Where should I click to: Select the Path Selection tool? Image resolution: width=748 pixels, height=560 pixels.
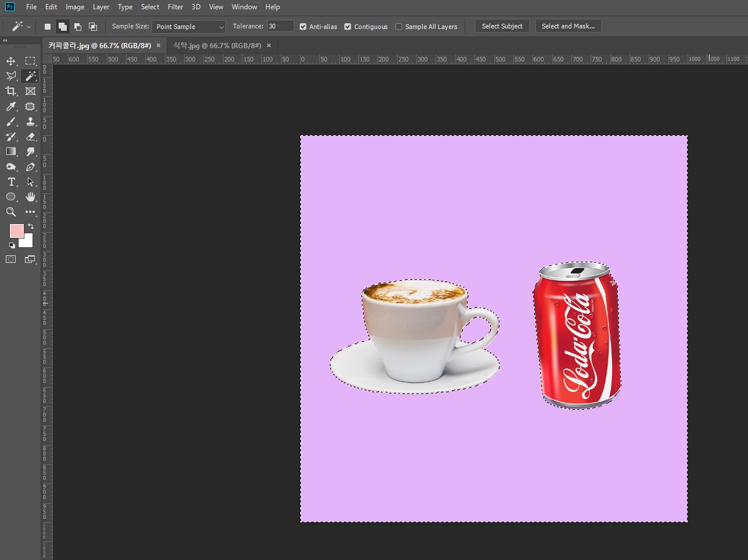pos(30,182)
